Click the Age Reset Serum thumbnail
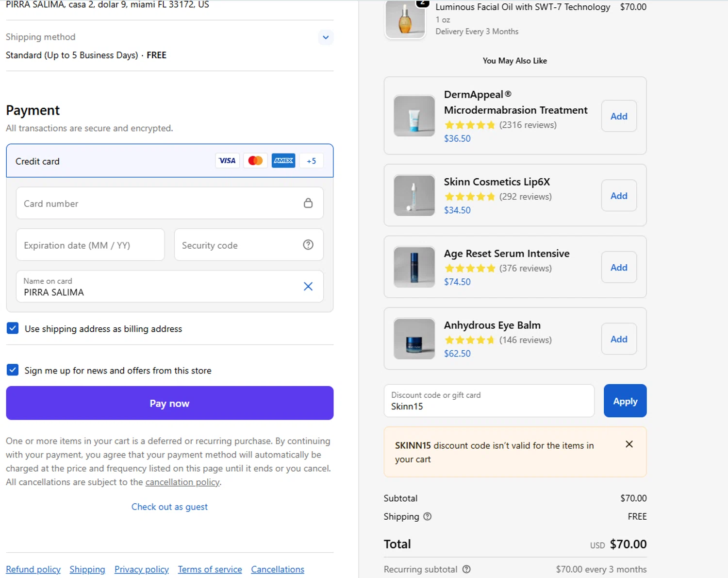The image size is (728, 578). 414,267
